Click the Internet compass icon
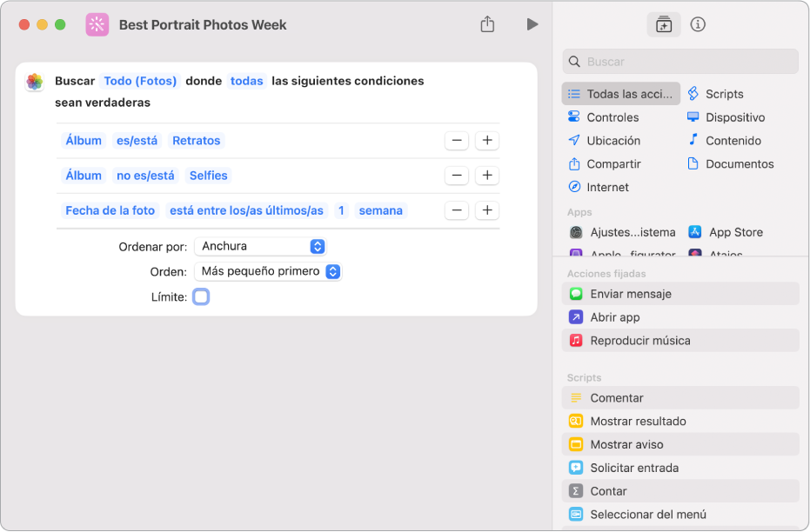Image resolution: width=810 pixels, height=532 pixels. tap(574, 187)
